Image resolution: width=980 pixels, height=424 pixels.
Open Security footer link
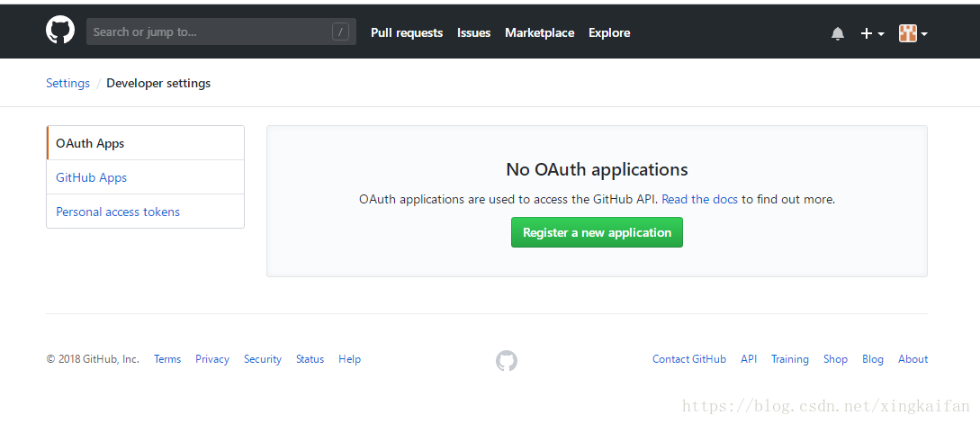click(263, 359)
